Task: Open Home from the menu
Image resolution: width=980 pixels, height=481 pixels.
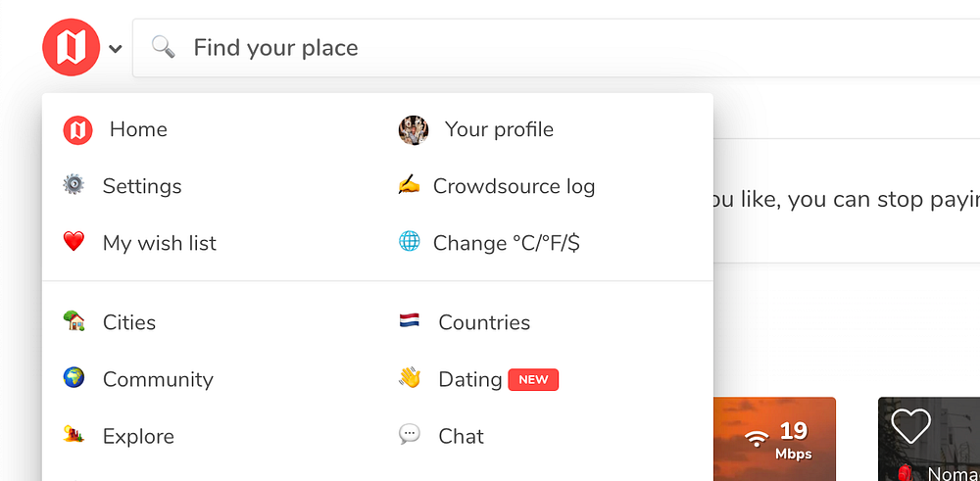Action: pos(138,129)
